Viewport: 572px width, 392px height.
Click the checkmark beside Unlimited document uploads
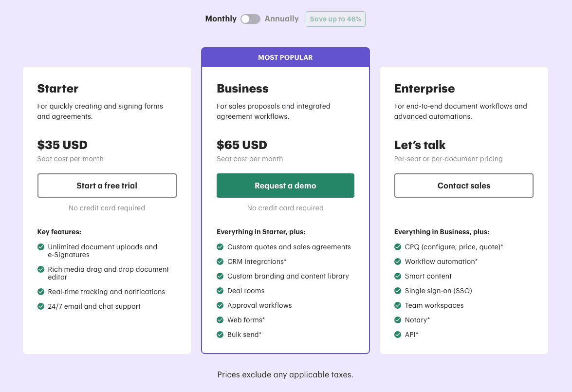point(41,247)
